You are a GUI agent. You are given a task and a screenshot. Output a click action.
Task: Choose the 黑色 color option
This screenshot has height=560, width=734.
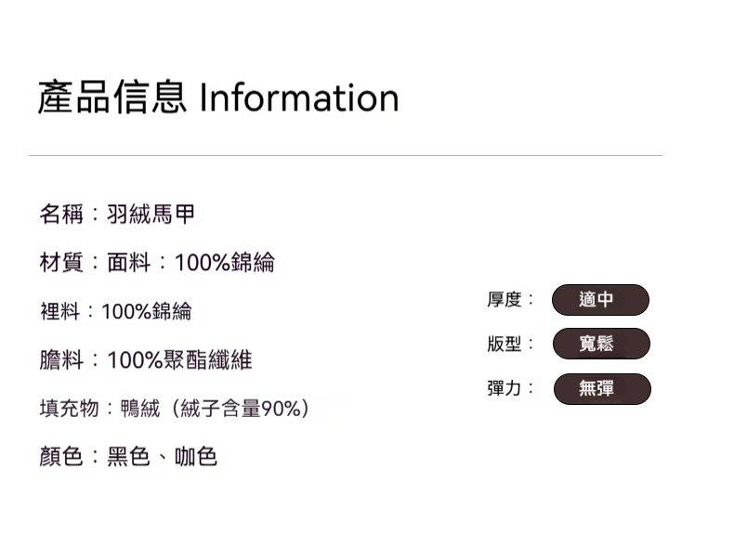(128, 456)
